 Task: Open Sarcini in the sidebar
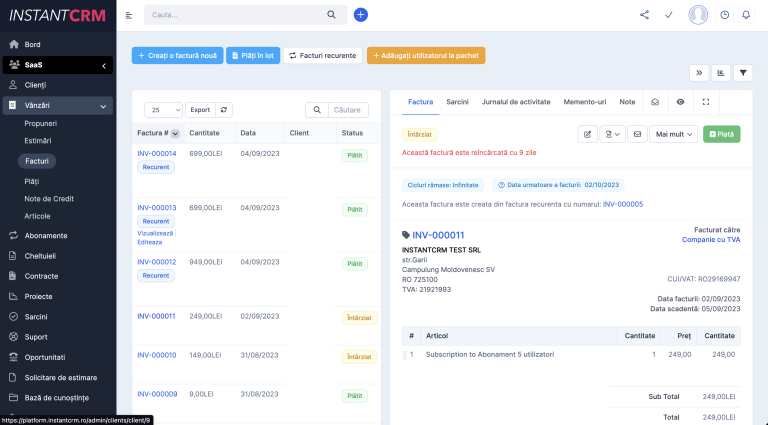point(36,317)
